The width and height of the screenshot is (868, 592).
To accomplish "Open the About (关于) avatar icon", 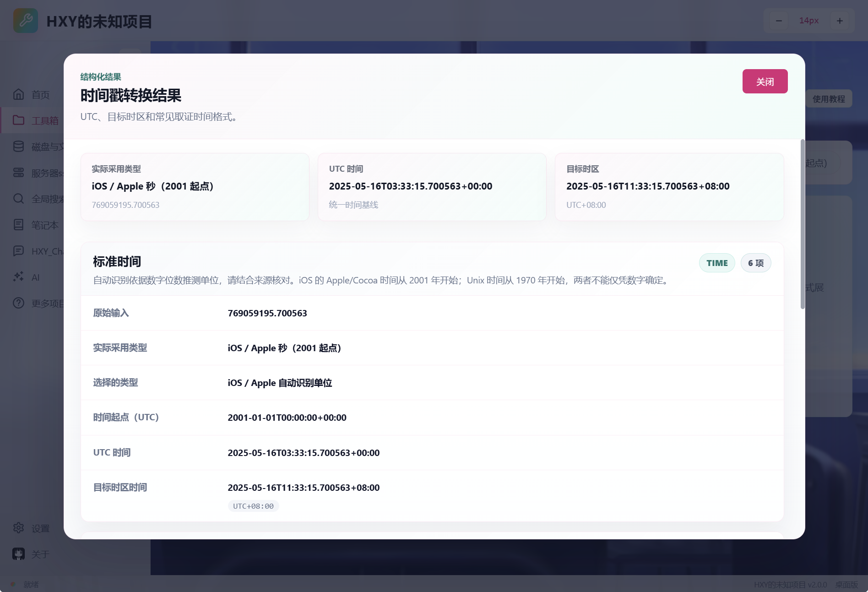I will 18,554.
